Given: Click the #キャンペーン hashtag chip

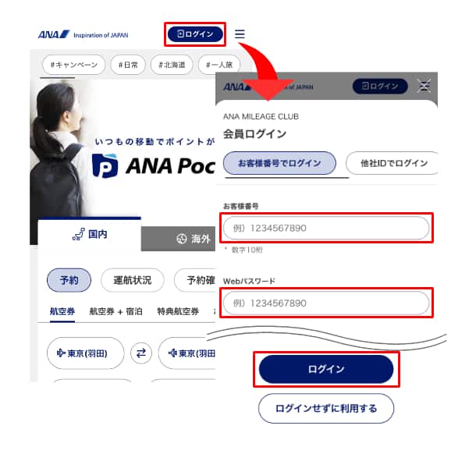Looking at the screenshot, I should [74, 65].
